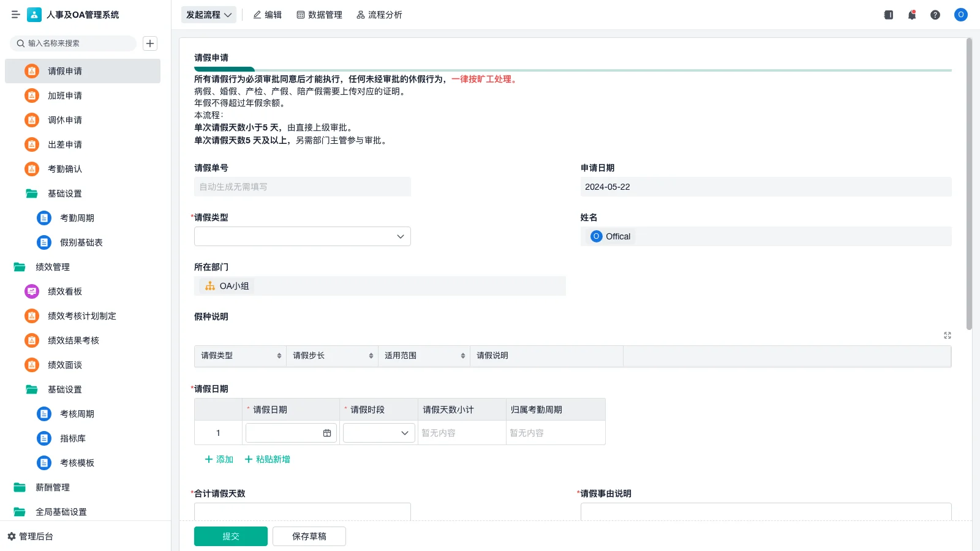This screenshot has height=551, width=980.
Task: Expand the 假种说明 table to fullscreen
Action: pyautogui.click(x=947, y=335)
